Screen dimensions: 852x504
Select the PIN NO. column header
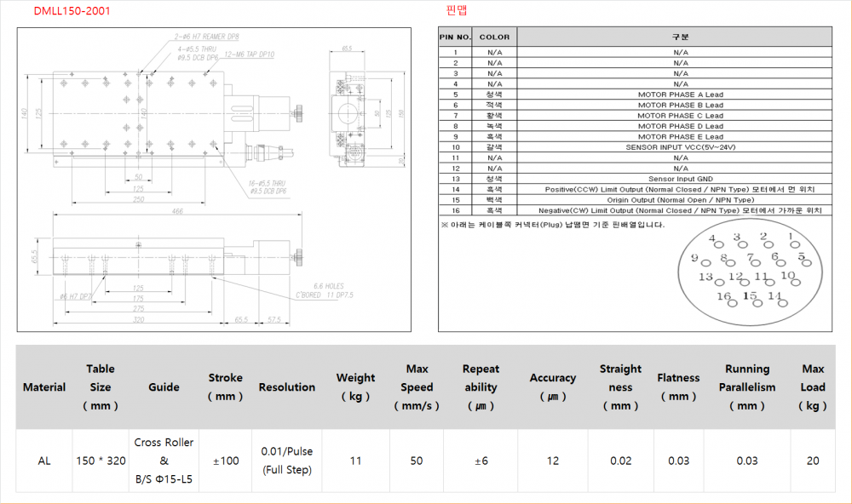pyautogui.click(x=455, y=37)
